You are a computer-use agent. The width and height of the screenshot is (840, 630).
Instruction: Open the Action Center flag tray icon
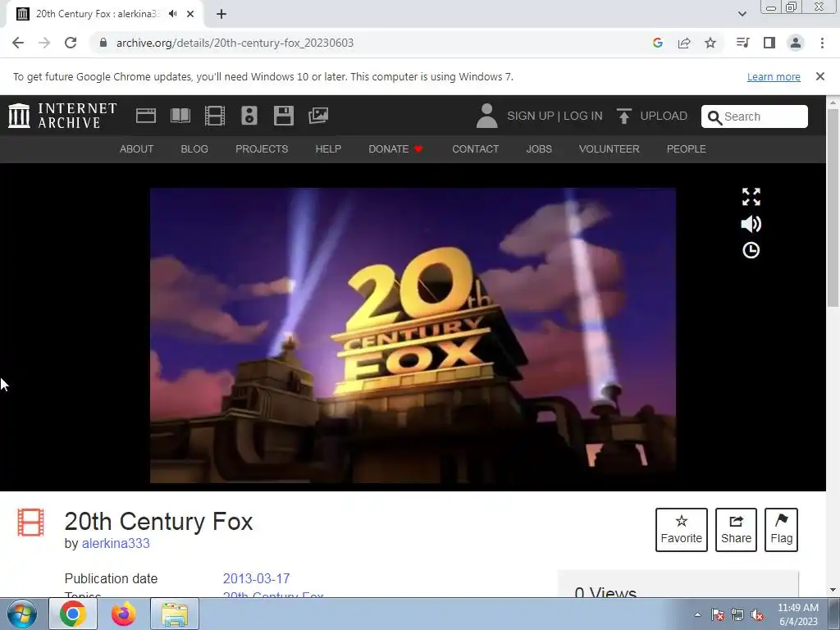click(718, 615)
